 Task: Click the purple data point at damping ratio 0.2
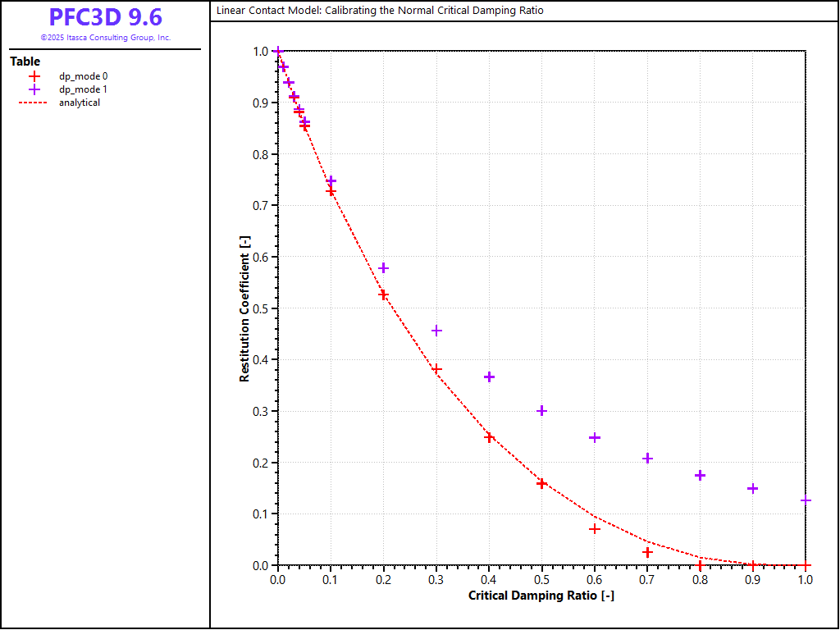[x=383, y=268]
